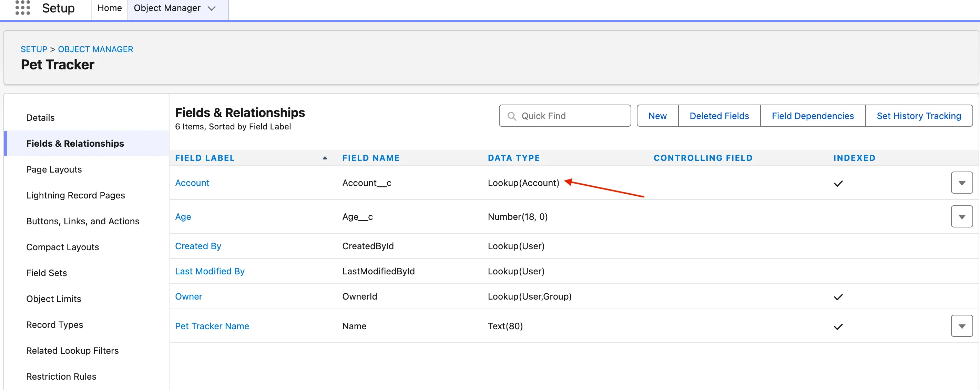Open Field Dependencies
This screenshot has height=390, width=980.
812,116
